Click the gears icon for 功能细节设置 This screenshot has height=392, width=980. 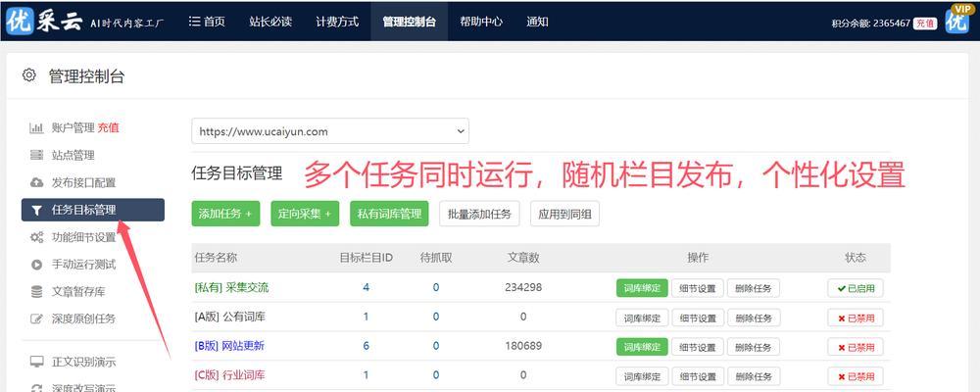(x=37, y=237)
